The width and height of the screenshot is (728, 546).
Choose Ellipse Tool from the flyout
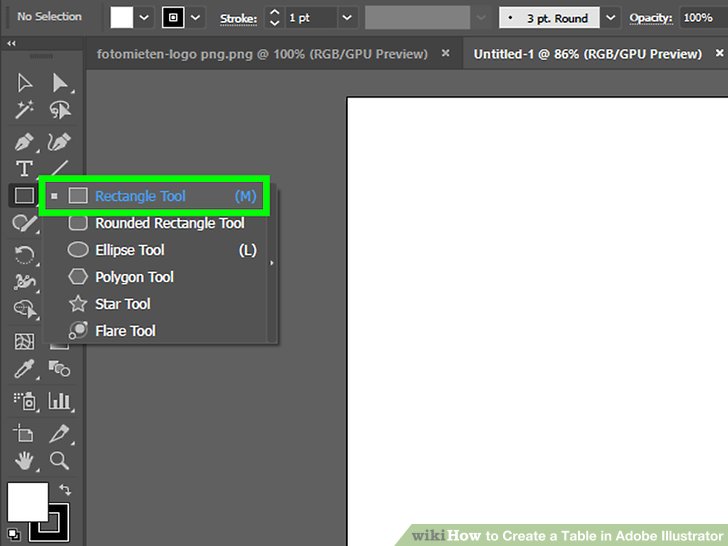pos(130,250)
